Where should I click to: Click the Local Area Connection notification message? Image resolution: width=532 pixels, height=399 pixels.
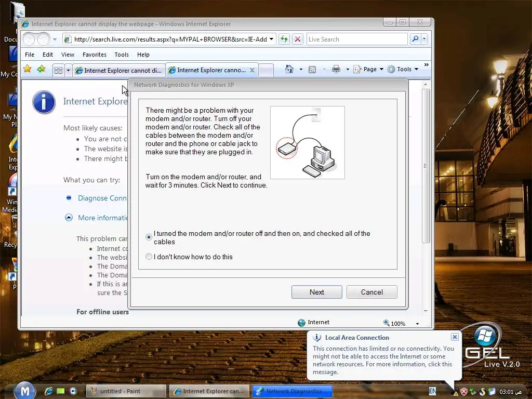point(382,360)
